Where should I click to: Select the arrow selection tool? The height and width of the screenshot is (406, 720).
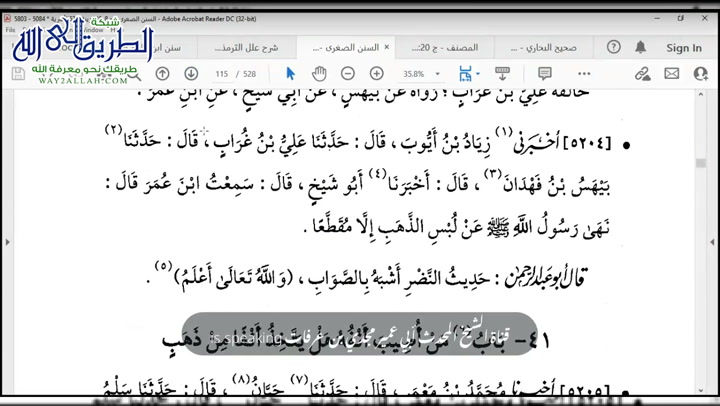pyautogui.click(x=290, y=73)
